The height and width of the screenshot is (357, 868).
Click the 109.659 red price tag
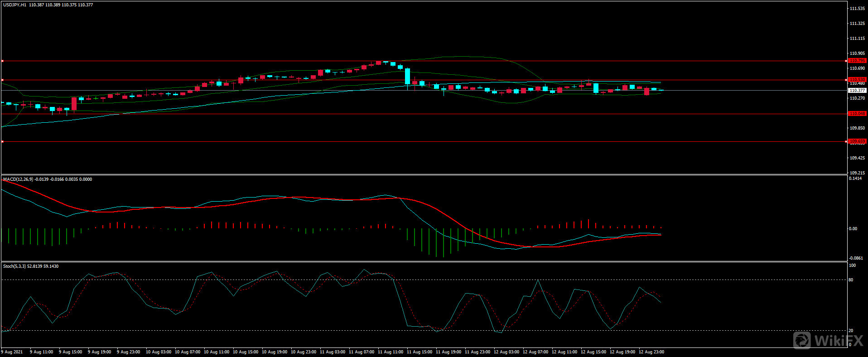coord(857,141)
